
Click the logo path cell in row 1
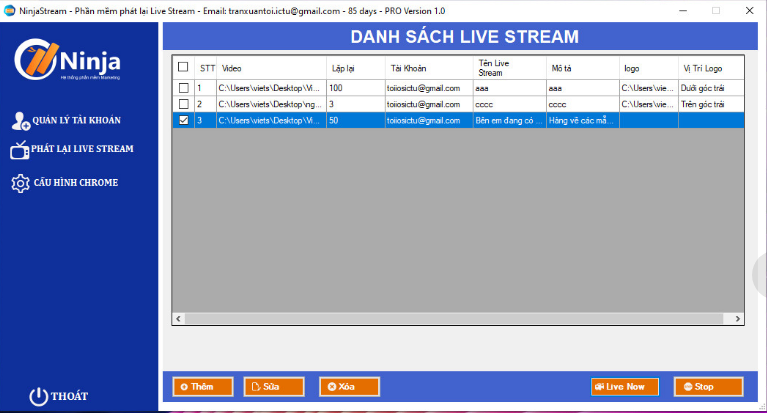(649, 88)
